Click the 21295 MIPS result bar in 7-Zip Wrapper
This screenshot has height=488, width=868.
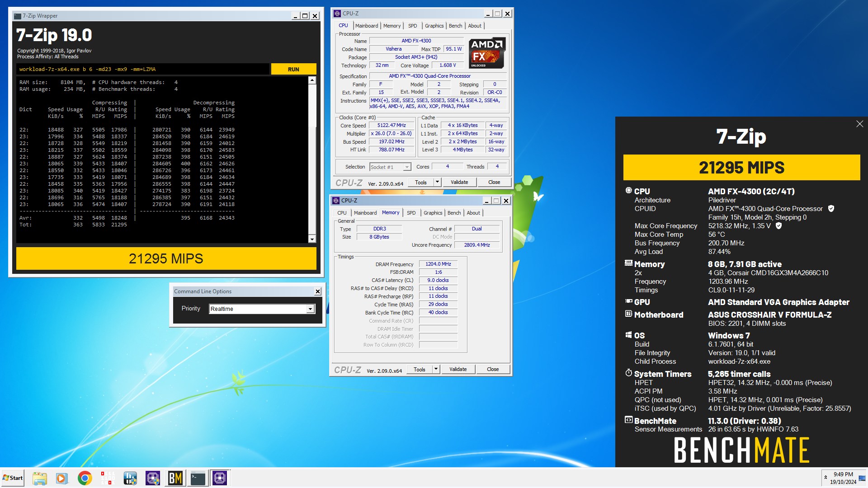[x=166, y=258]
